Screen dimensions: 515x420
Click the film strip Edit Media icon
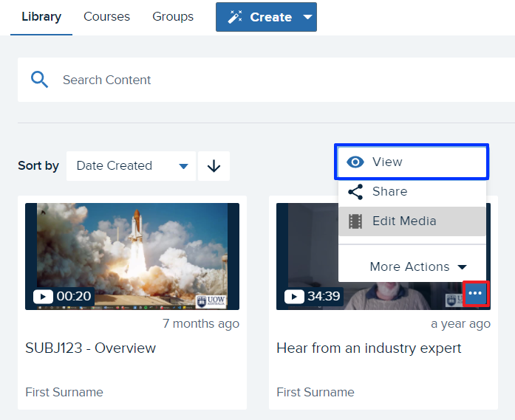(355, 221)
